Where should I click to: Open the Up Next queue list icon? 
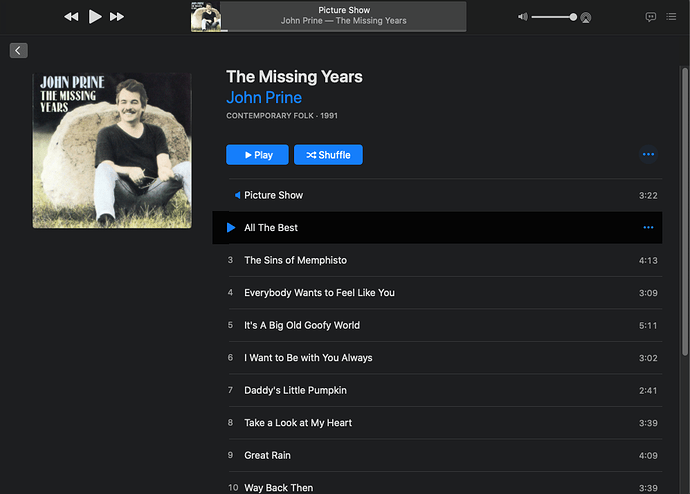pyautogui.click(x=671, y=17)
